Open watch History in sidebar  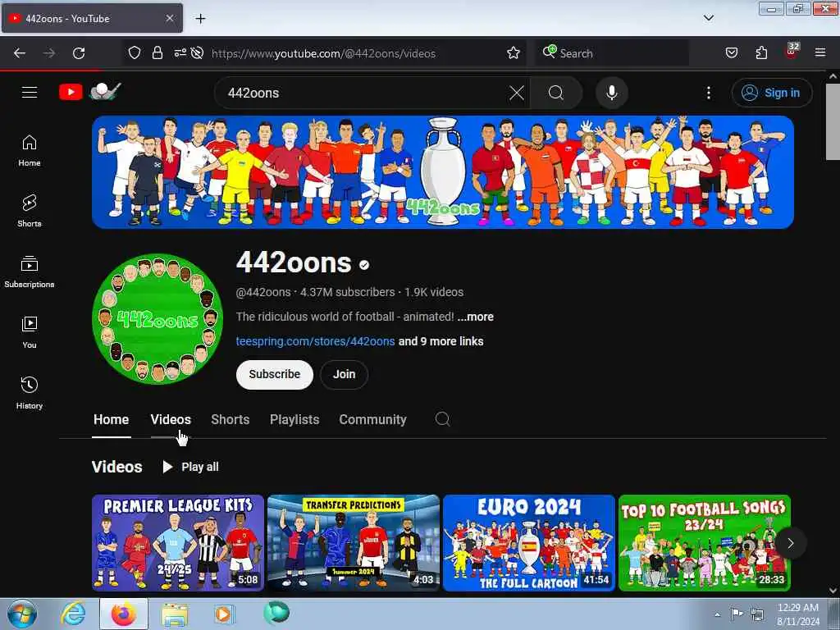pyautogui.click(x=30, y=393)
